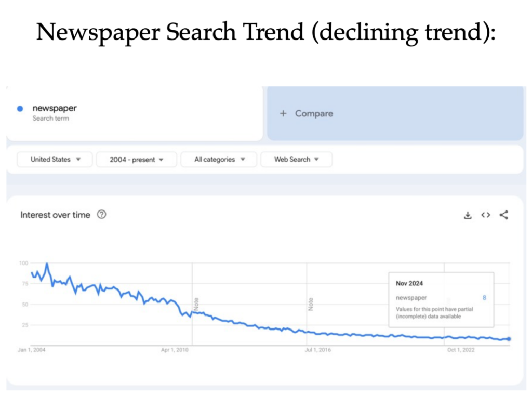Download the interest over time CSV
The width and height of the screenshot is (532, 408).
468,215
